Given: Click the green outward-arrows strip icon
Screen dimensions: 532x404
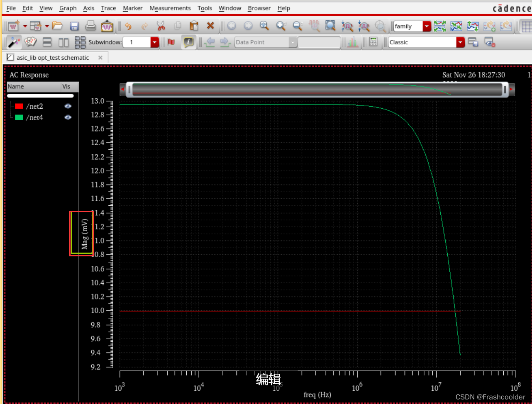Looking at the screenshot, I should (x=440, y=26).
